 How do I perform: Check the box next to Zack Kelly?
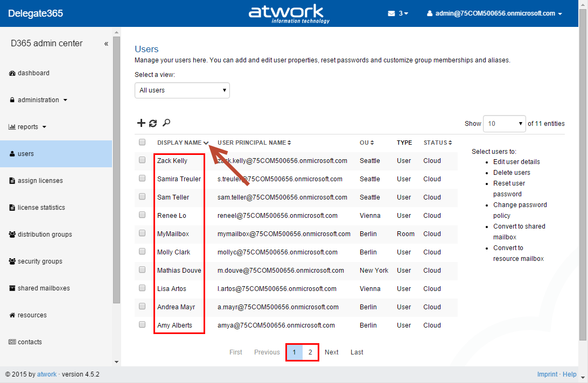[x=142, y=160]
